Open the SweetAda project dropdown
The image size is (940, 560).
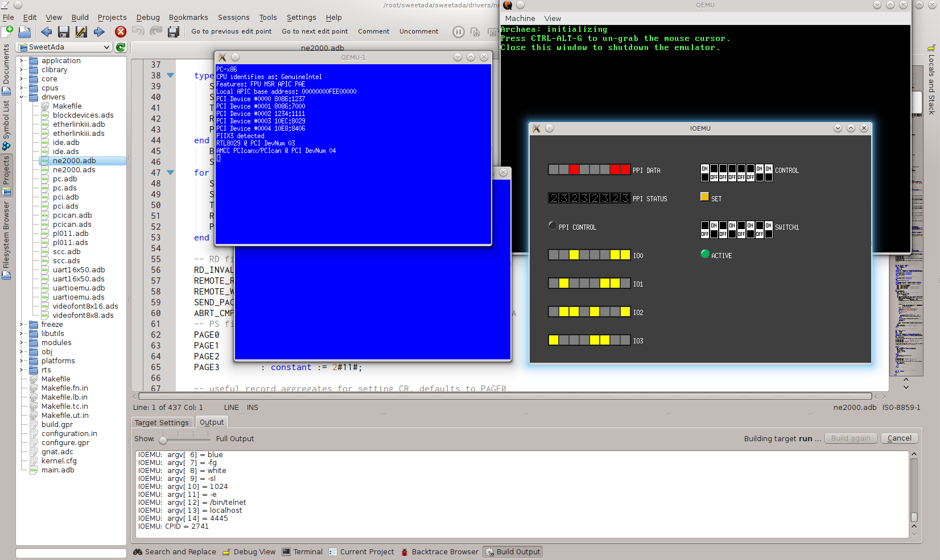(x=64, y=47)
